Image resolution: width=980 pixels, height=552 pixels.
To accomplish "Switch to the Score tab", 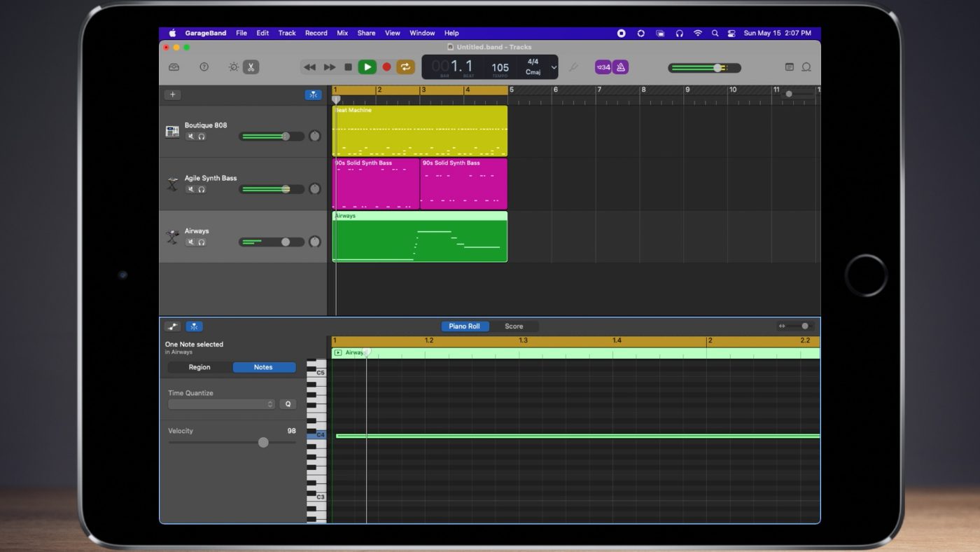I will tap(514, 326).
